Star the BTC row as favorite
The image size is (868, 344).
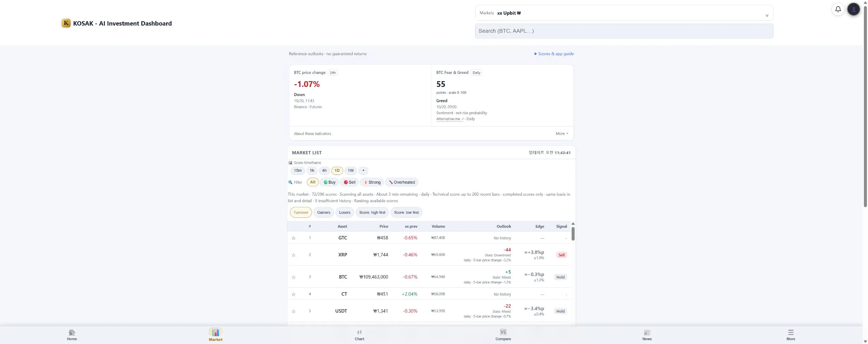[294, 277]
